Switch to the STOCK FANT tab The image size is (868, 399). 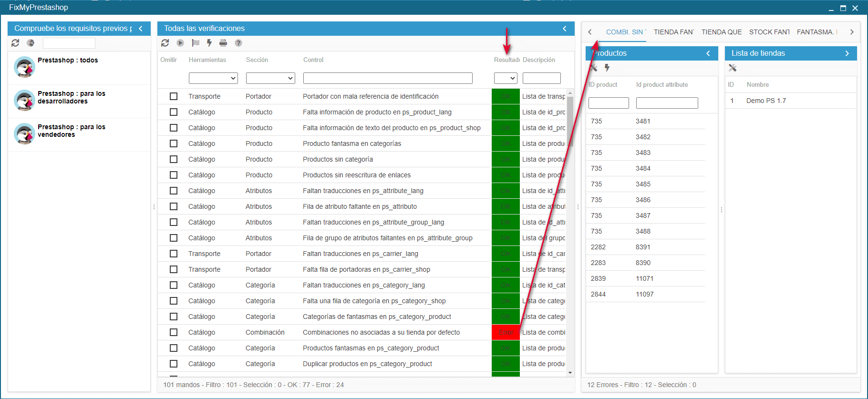point(769,32)
